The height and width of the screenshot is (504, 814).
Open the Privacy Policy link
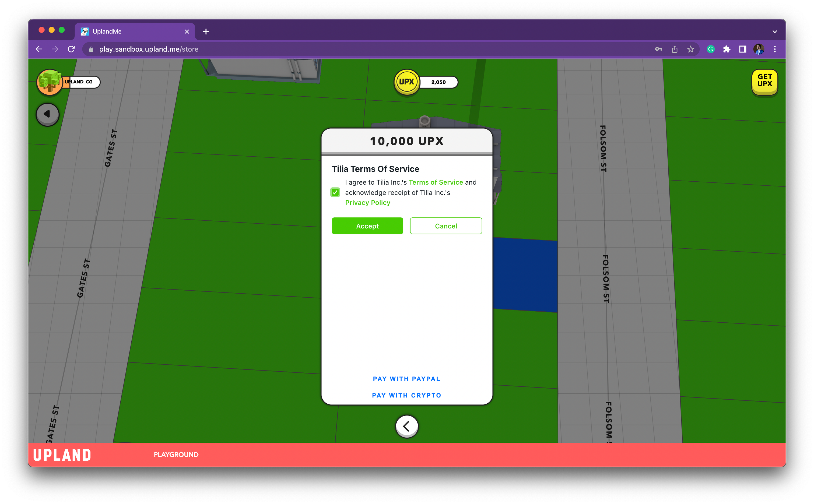(367, 203)
